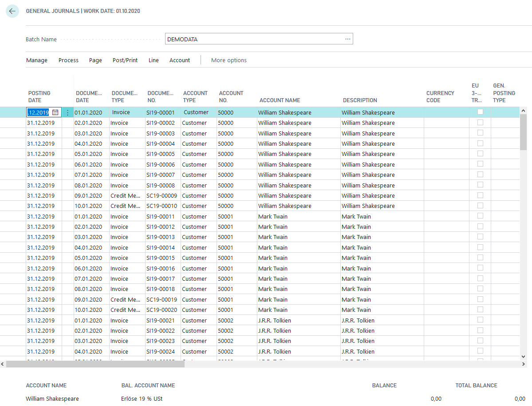Click Batch Name lookup ellipsis button
The height and width of the screenshot is (406, 532).
347,39
